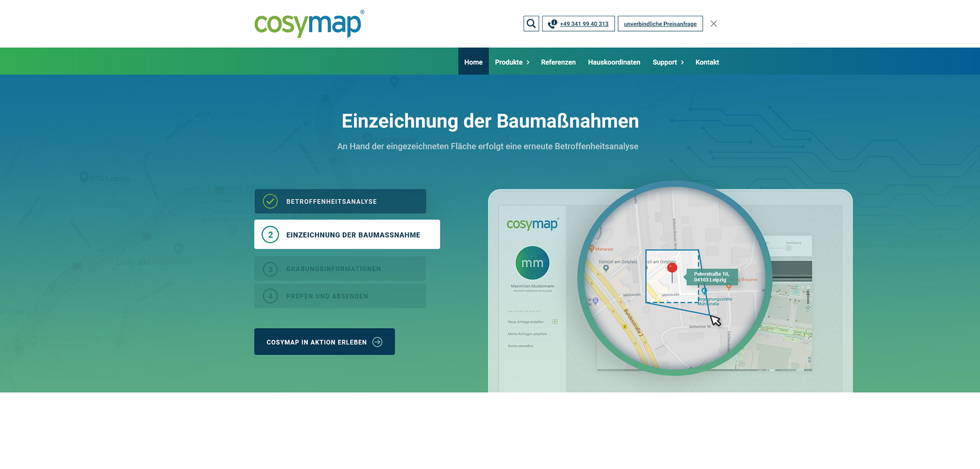Open the Support menu
Viewport: 980px width, 469px height.
[665, 62]
